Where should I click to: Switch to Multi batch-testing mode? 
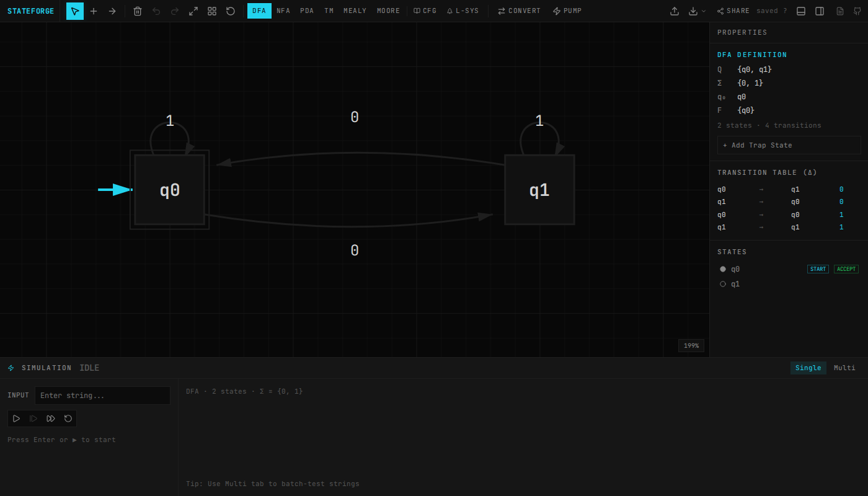tap(844, 367)
